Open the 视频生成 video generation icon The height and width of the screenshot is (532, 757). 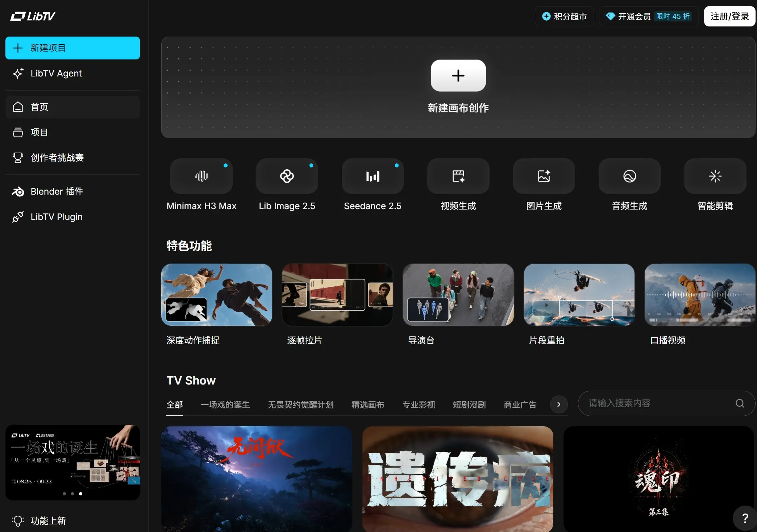(458, 176)
